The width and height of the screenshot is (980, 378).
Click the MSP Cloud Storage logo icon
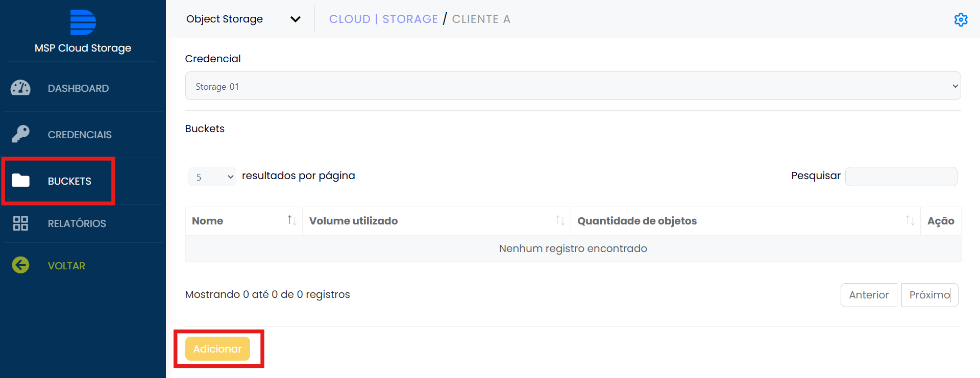click(x=83, y=22)
